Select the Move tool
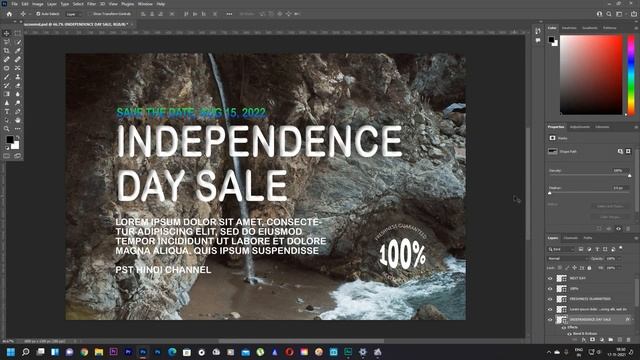Screen dimensions: 640x360 point(7,33)
